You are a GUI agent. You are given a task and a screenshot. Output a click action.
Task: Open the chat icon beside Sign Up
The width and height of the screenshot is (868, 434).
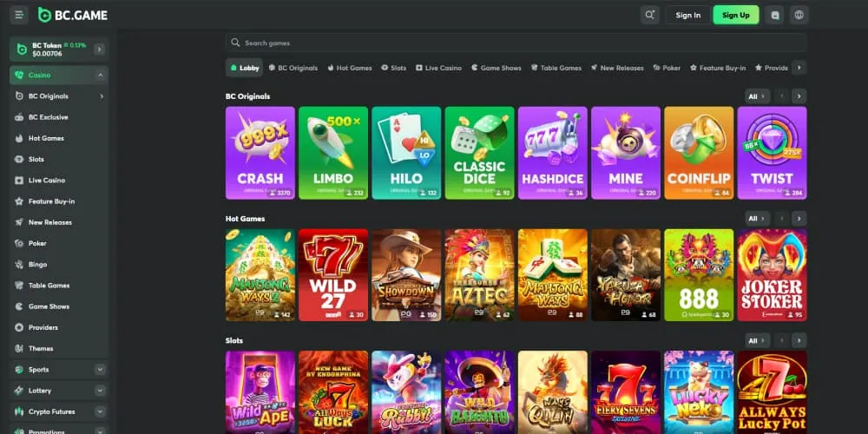775,15
